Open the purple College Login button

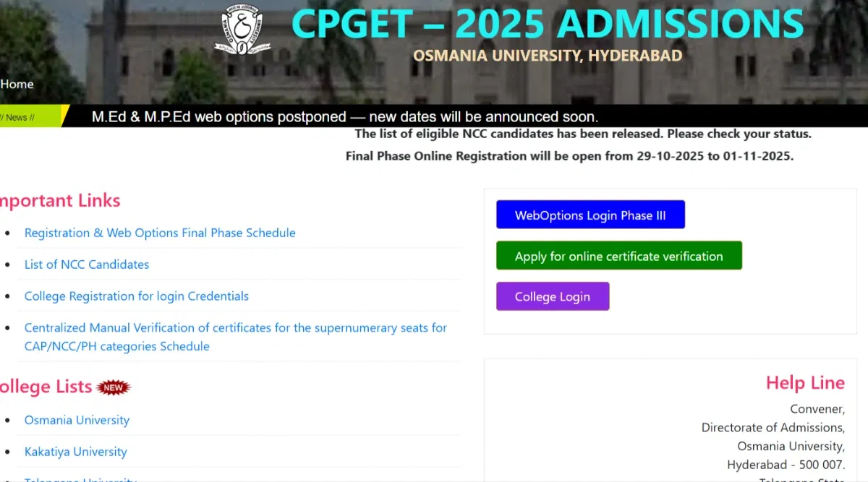click(x=552, y=296)
